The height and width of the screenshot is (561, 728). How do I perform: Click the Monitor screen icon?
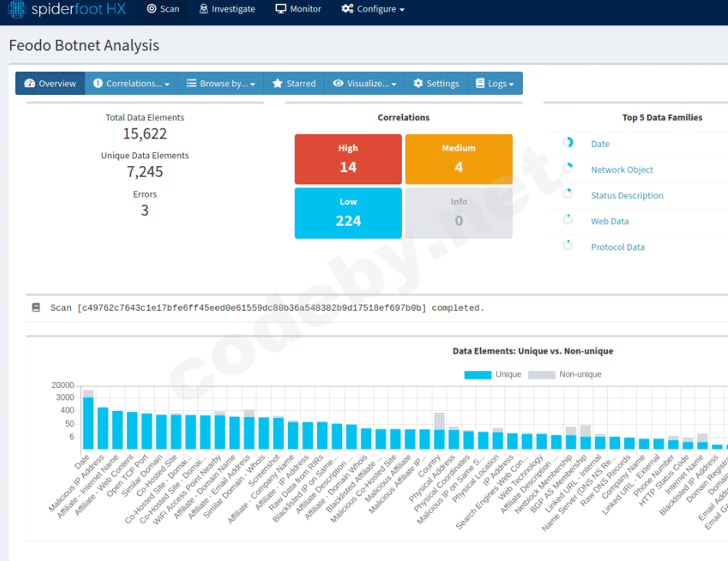tap(281, 9)
